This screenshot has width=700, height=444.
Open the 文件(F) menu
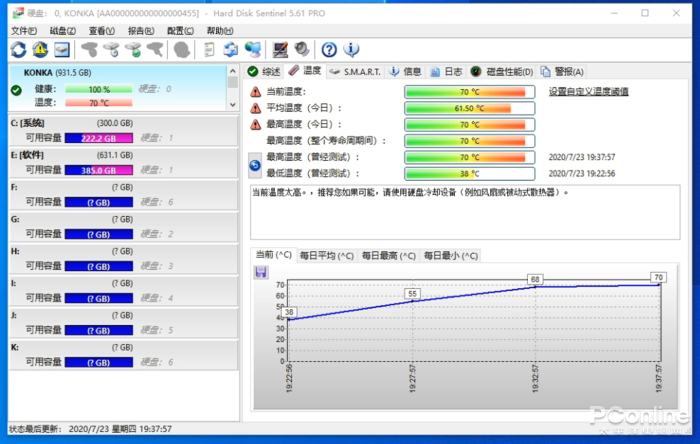23,31
